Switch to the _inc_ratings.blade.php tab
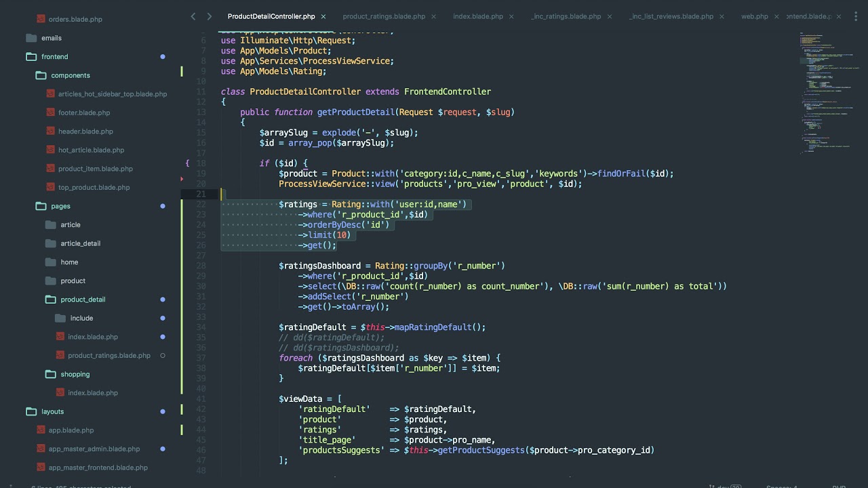Screen dimensions: 868x488 pos(566,16)
